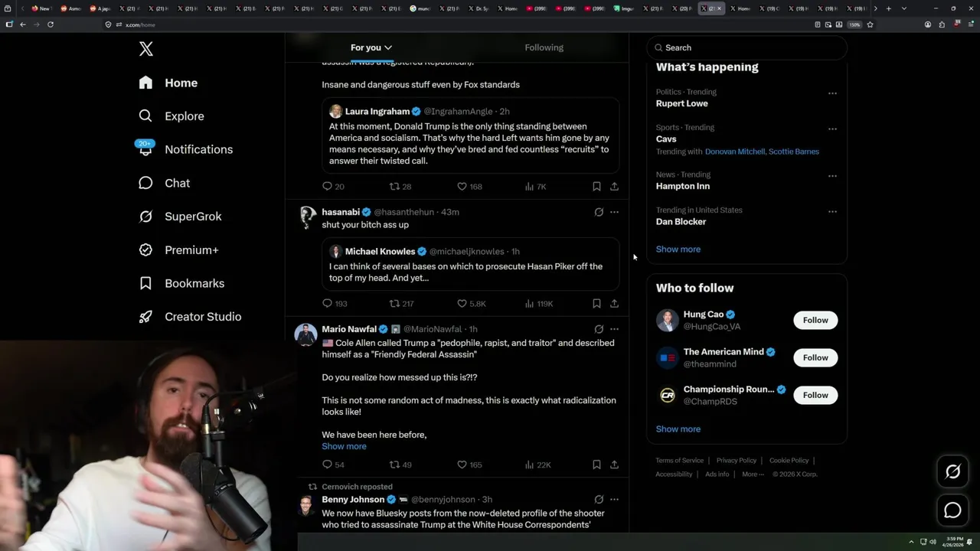Screen dimensions: 980x551
Task: Open Bookmarks in the sidebar
Action: [x=181, y=283]
